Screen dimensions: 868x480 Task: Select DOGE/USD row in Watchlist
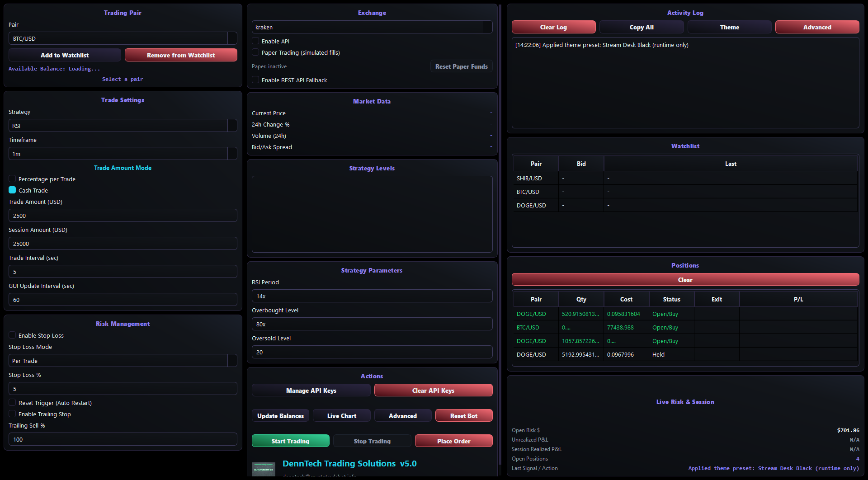click(685, 205)
